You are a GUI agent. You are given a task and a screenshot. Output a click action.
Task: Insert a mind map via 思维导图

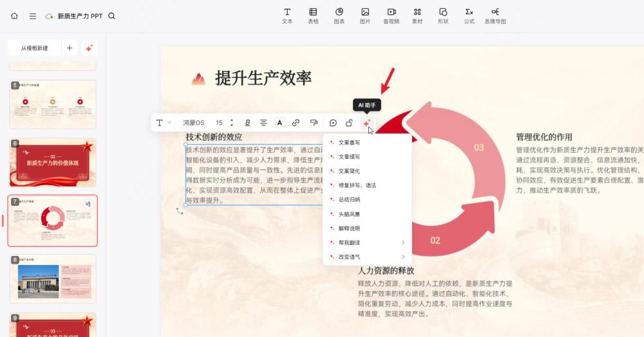(495, 15)
